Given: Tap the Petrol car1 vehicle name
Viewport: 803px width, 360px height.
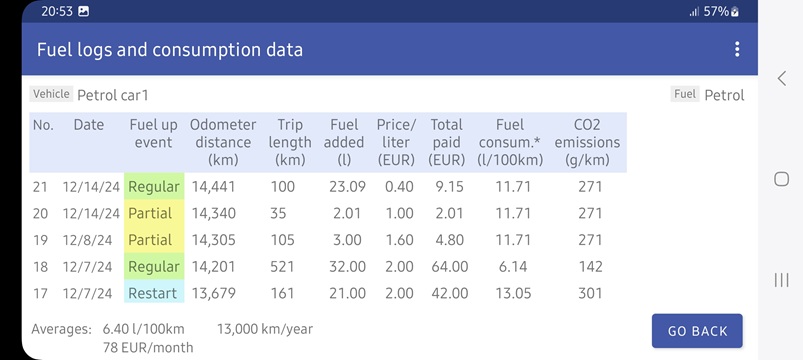Looking at the screenshot, I should coord(113,95).
